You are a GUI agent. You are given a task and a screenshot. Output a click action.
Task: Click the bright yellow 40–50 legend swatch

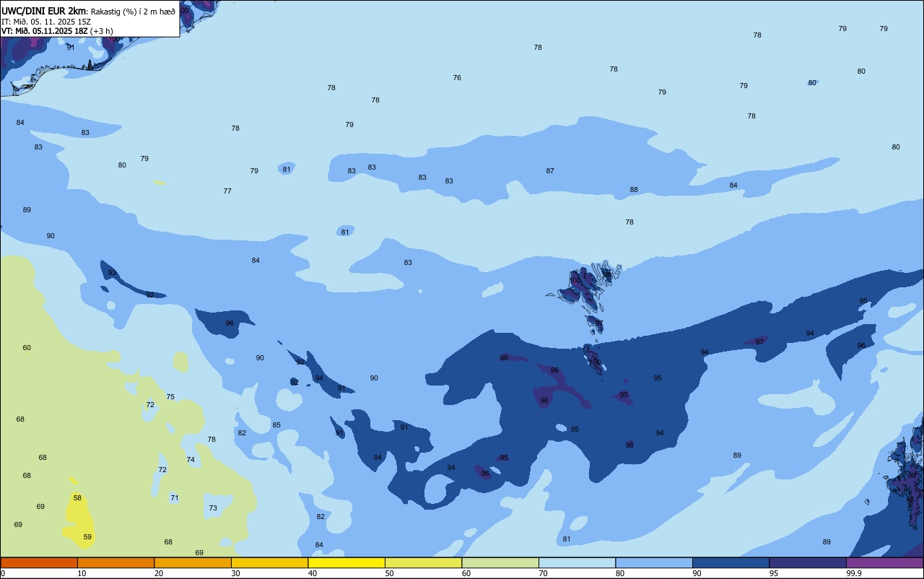(x=346, y=562)
